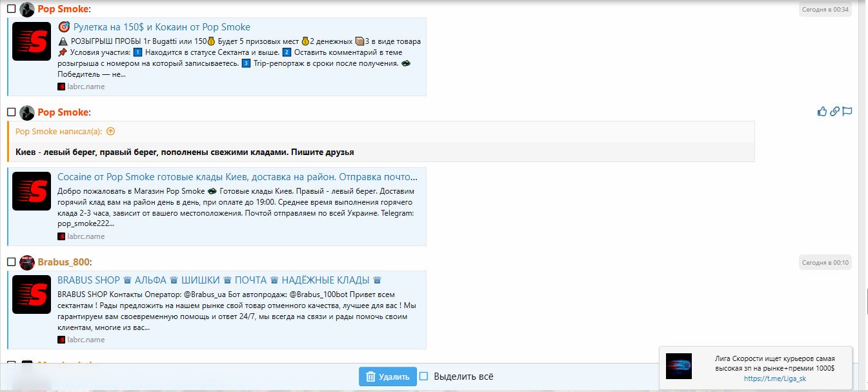Tick the checkbox beside Brabus_800 message

coord(12,262)
